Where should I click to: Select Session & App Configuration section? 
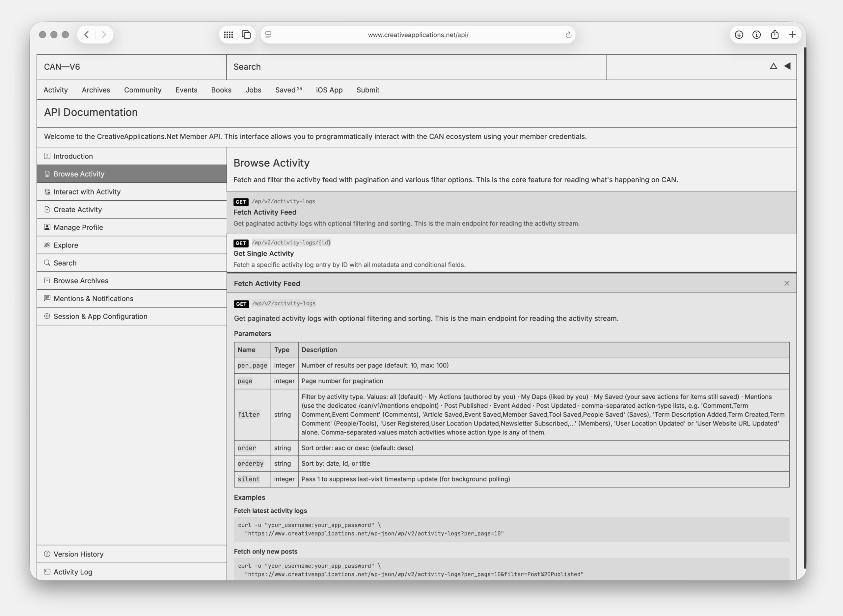point(132,316)
